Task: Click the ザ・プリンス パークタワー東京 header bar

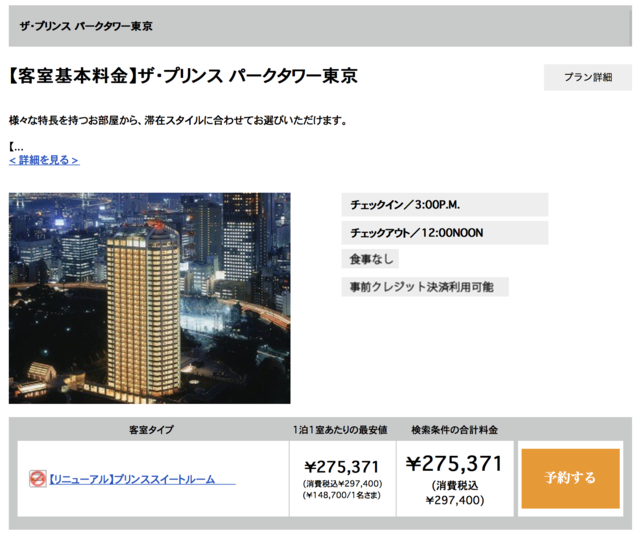Action: click(320, 26)
